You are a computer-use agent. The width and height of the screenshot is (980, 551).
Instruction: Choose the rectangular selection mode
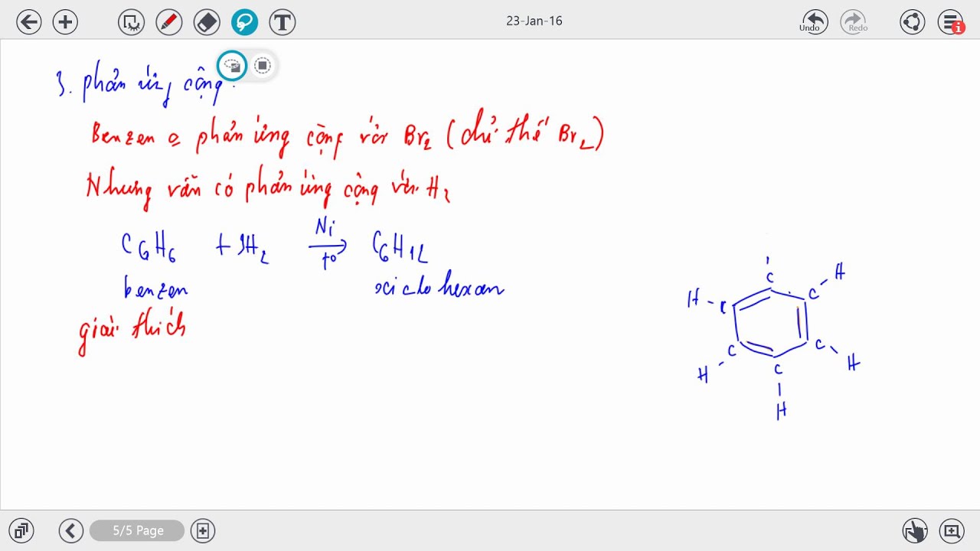click(x=263, y=66)
